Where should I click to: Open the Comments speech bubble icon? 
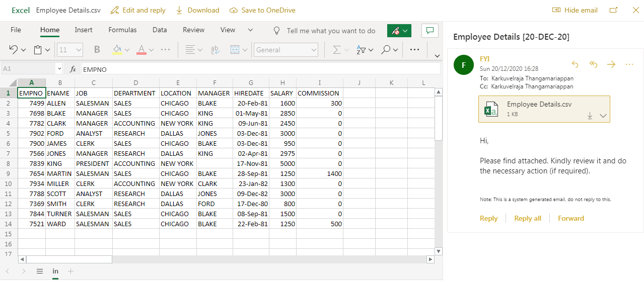coord(430,31)
